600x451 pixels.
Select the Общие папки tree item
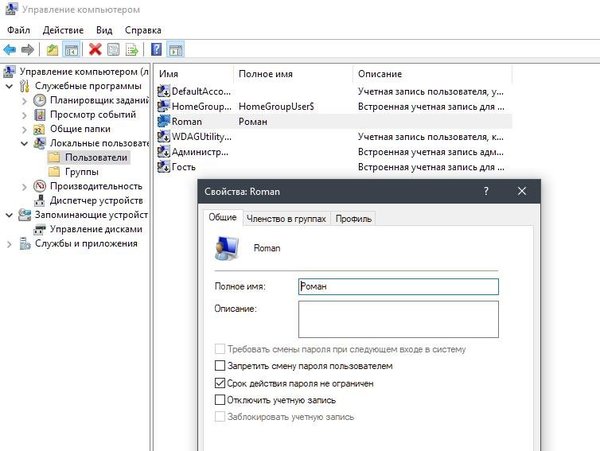pos(80,129)
